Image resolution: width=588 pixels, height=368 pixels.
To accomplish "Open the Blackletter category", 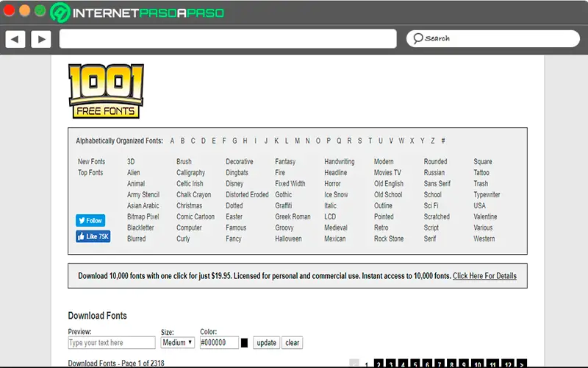I will [x=140, y=227].
